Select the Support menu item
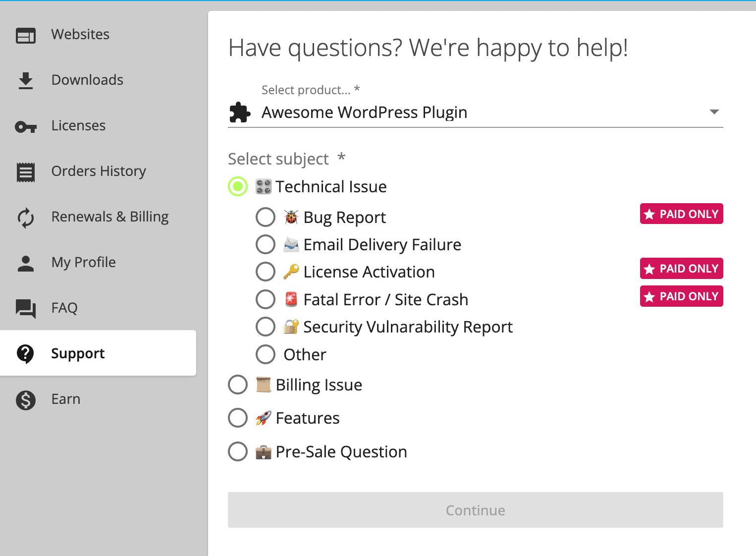This screenshot has height=556, width=756. [x=98, y=353]
